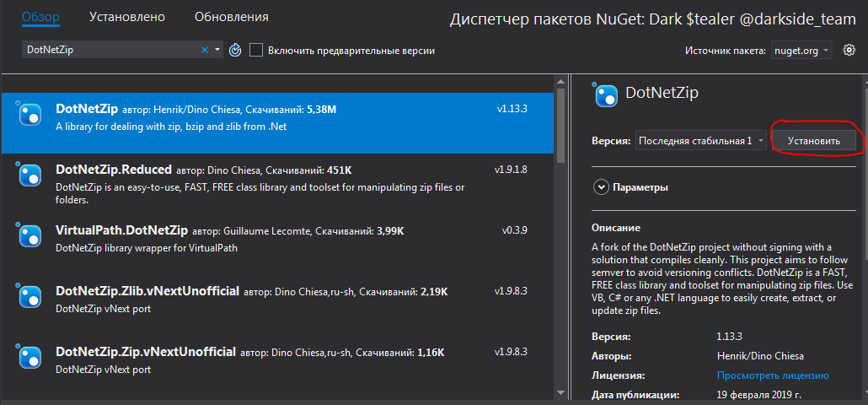Select DotNetZip.Zlib.vNextUnofficial package title
The image size is (868, 405).
click(x=147, y=291)
